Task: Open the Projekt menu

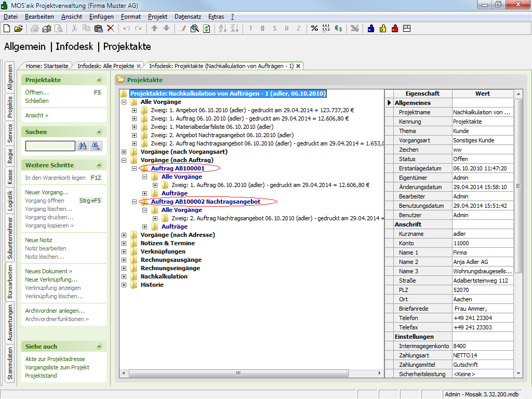Action: (x=157, y=17)
